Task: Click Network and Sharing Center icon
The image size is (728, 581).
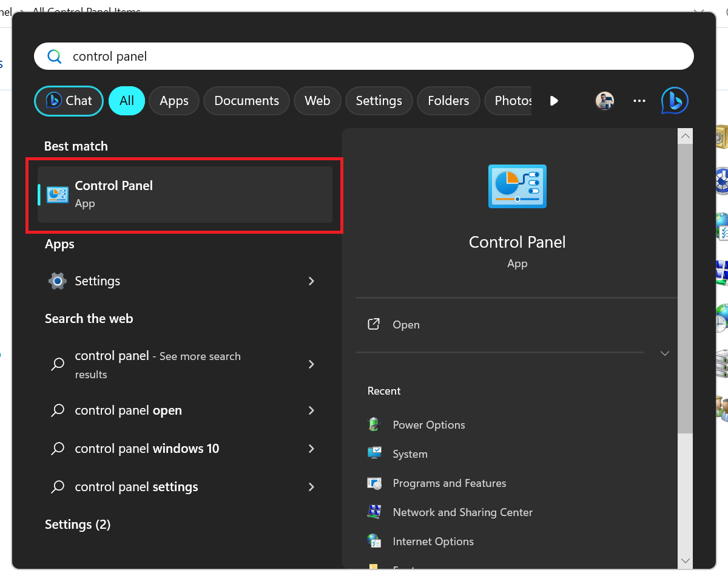Action: 374,512
